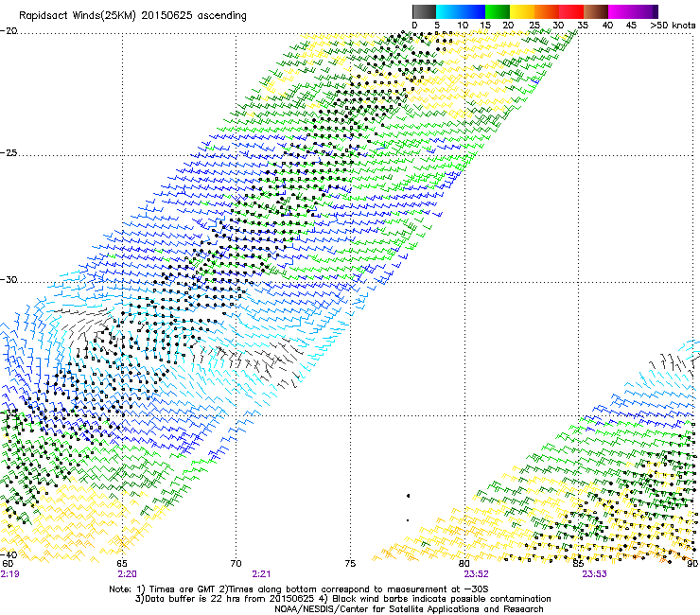Click the orange 25–30 knots color segment

547,11
